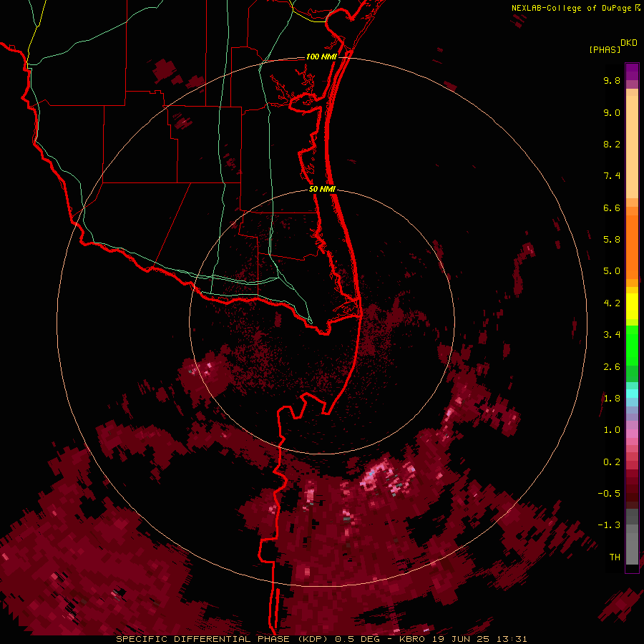Click the DKD legend title

(x=629, y=43)
